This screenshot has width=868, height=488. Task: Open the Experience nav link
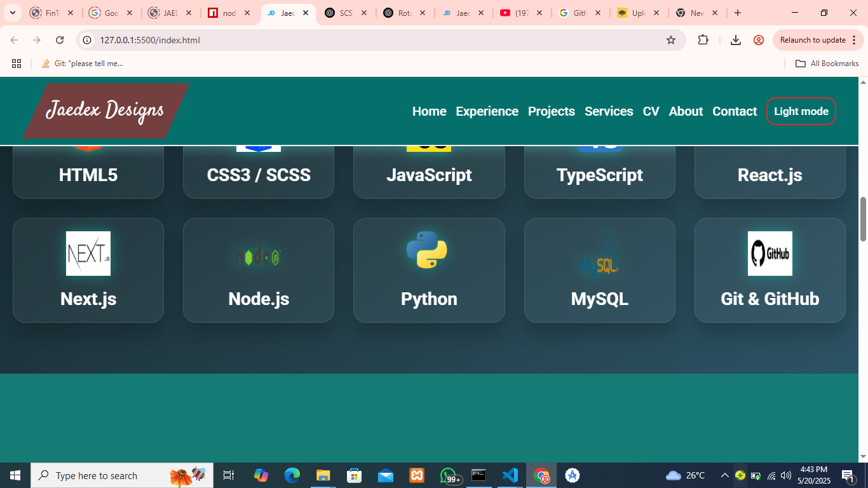pos(487,111)
